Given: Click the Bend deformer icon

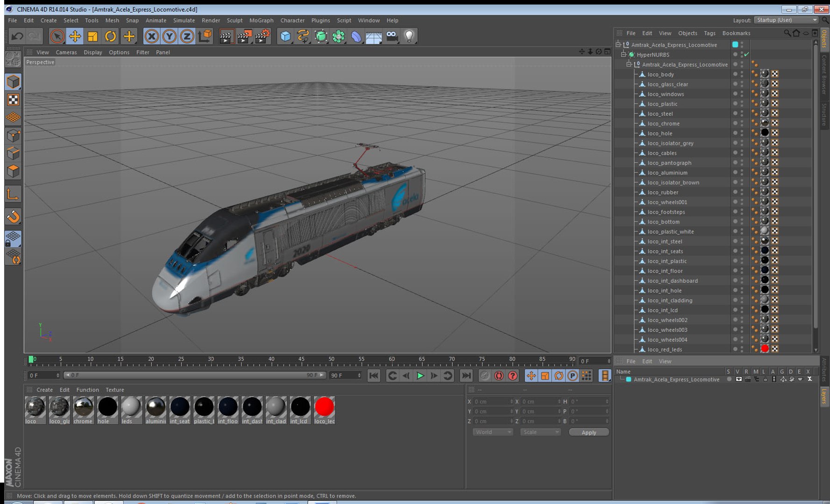Looking at the screenshot, I should (356, 36).
